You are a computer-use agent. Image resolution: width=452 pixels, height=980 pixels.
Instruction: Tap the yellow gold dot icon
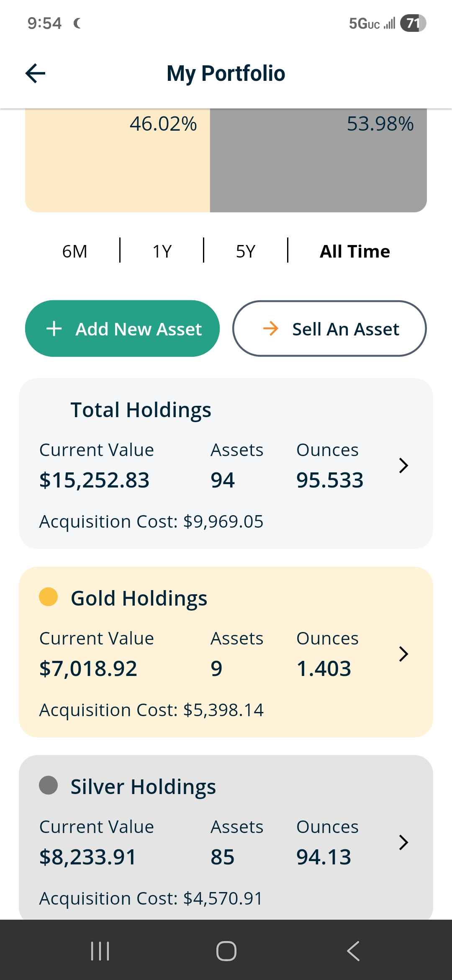click(48, 597)
